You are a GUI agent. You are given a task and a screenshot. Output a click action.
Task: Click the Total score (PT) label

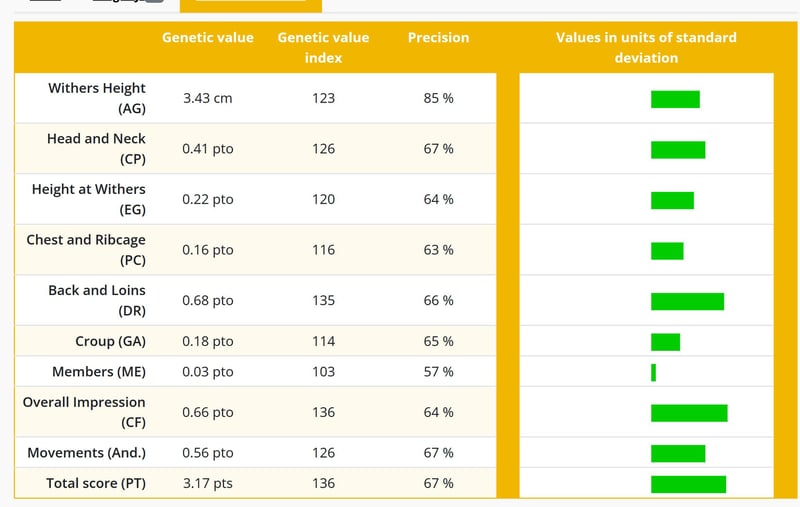(x=96, y=483)
